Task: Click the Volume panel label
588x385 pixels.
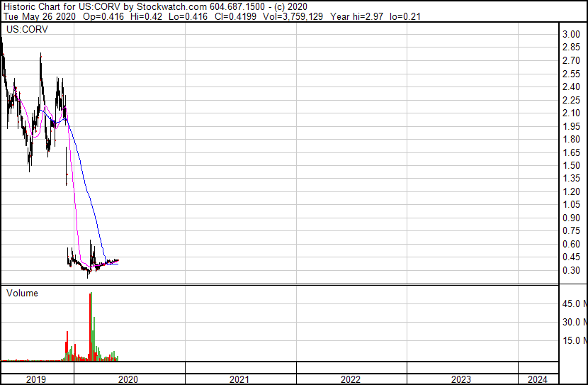Action: tap(22, 293)
